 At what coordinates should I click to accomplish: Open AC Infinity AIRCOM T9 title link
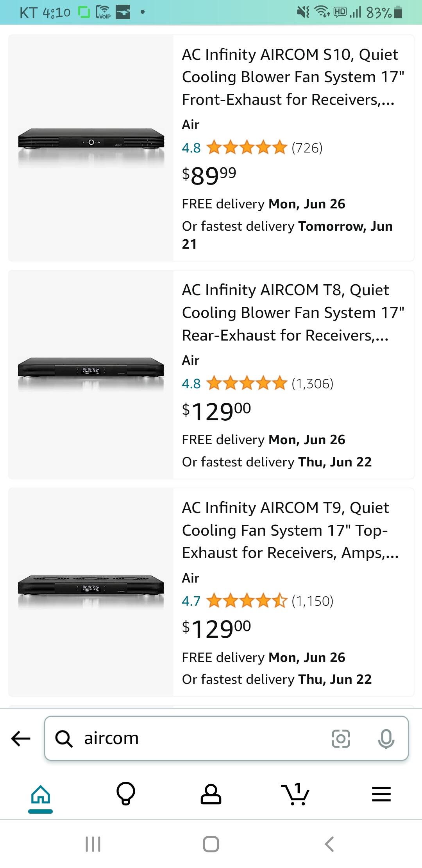coord(290,530)
